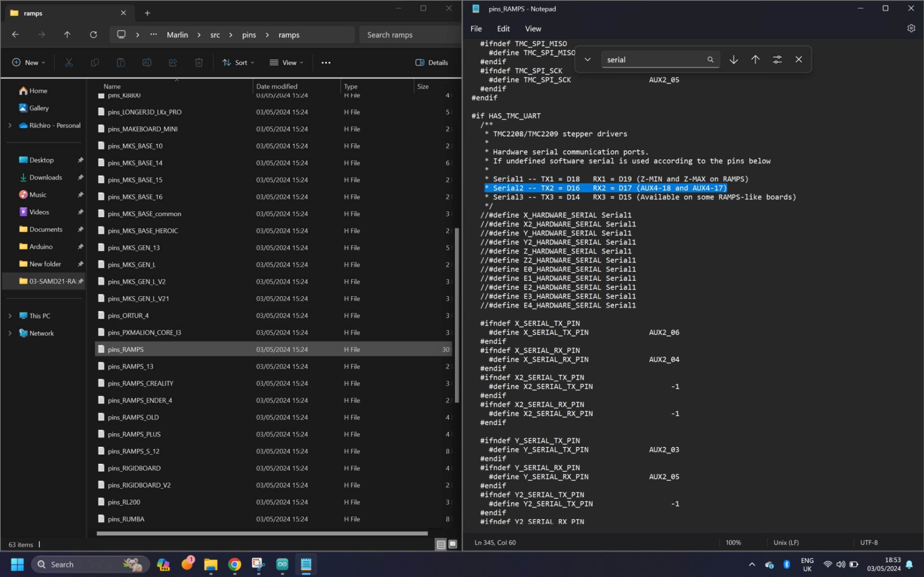This screenshot has height=577, width=924.
Task: Expand This PC in navigation pane
Action: [x=10, y=315]
